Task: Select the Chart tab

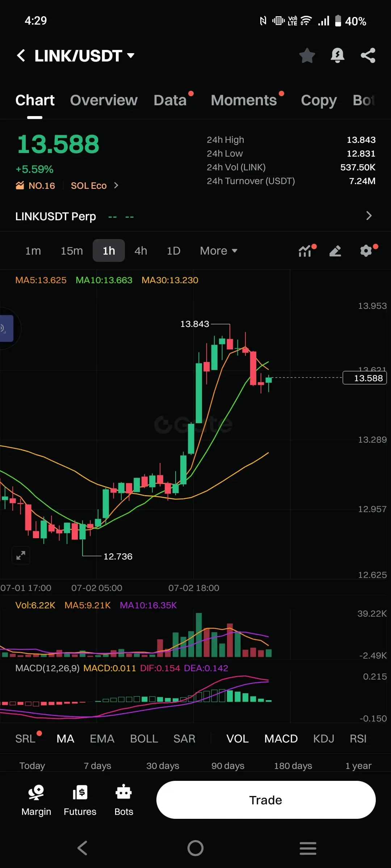Action: (x=35, y=100)
